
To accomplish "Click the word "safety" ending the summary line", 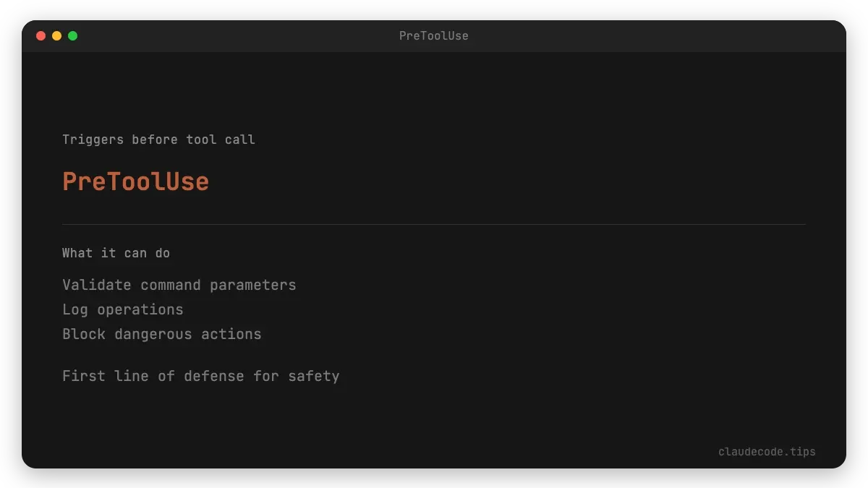I will coord(313,376).
